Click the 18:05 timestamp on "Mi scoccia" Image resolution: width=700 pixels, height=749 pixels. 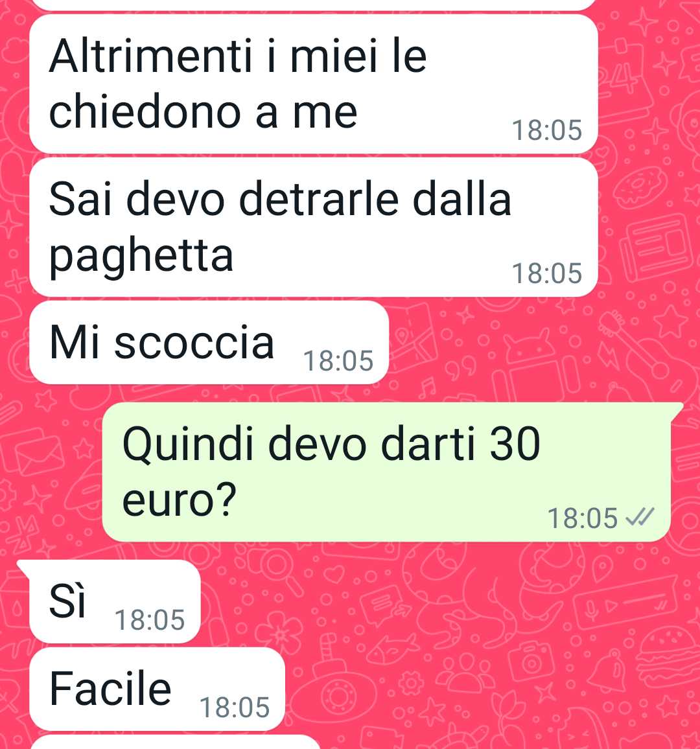pyautogui.click(x=338, y=361)
